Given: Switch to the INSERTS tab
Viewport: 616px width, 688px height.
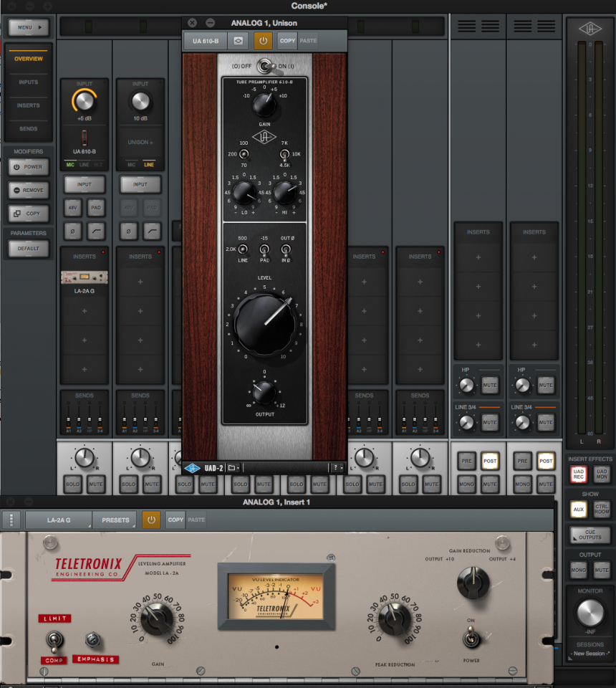Looking at the screenshot, I should click(x=29, y=105).
